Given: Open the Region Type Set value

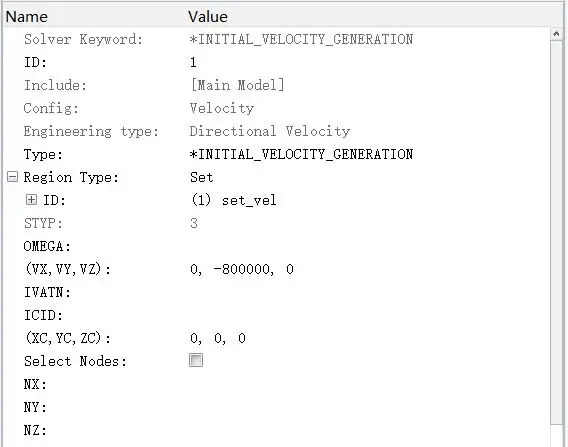Looking at the screenshot, I should [202, 177].
